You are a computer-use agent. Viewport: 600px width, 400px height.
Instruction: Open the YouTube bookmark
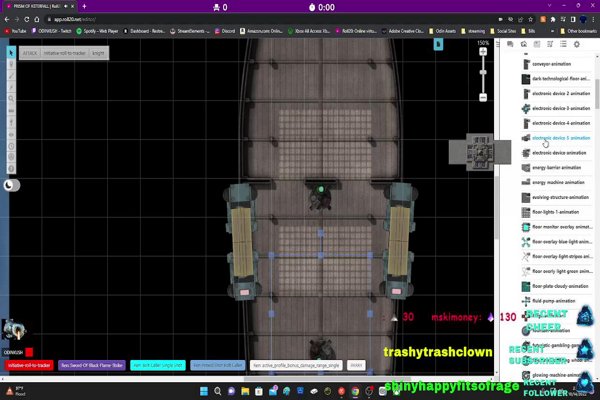15,31
